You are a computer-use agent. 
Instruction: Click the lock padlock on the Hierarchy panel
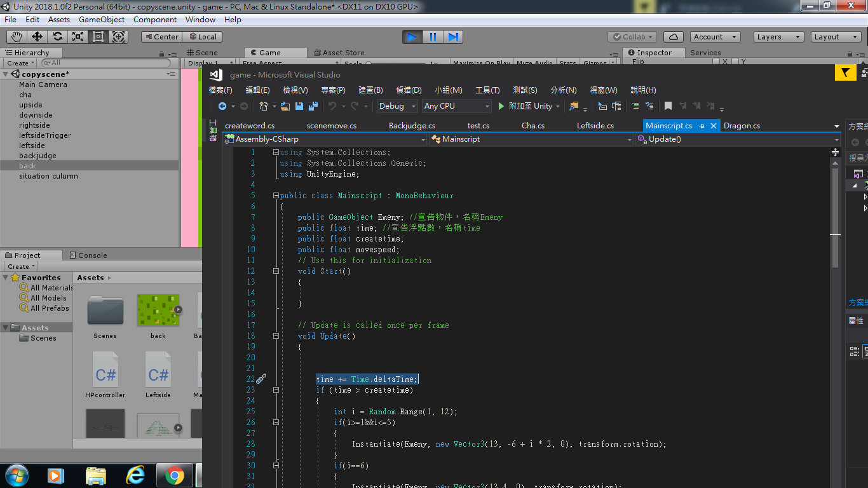click(x=163, y=52)
